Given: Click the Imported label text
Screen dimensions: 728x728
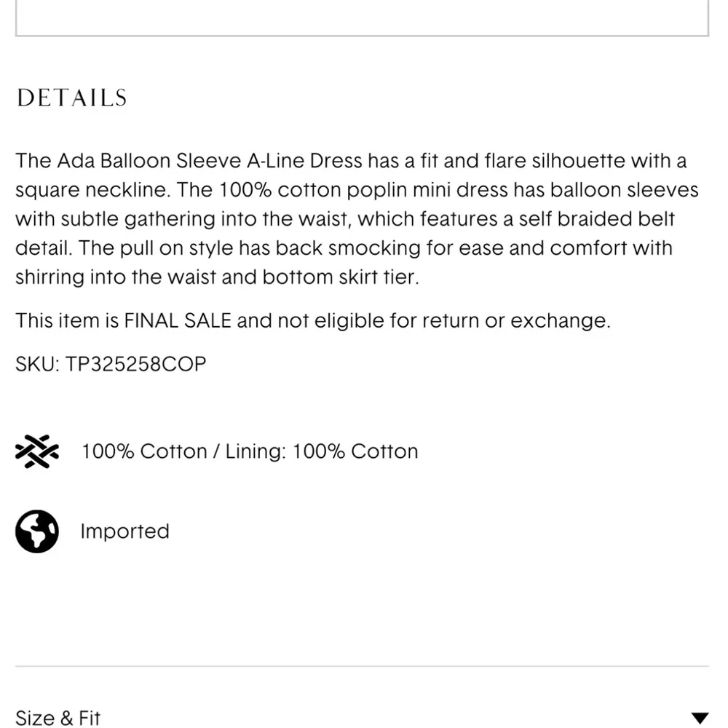Looking at the screenshot, I should [x=124, y=531].
